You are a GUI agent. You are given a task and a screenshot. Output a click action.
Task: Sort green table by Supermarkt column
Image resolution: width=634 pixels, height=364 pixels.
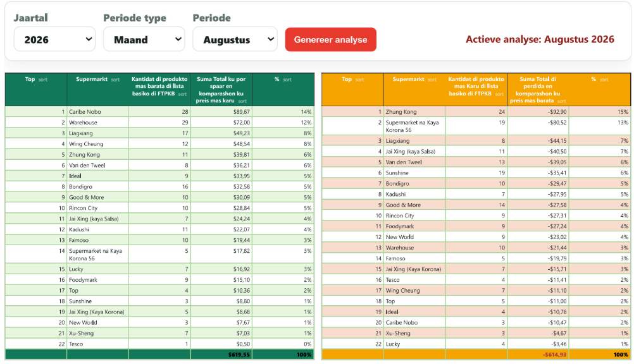tap(115, 80)
